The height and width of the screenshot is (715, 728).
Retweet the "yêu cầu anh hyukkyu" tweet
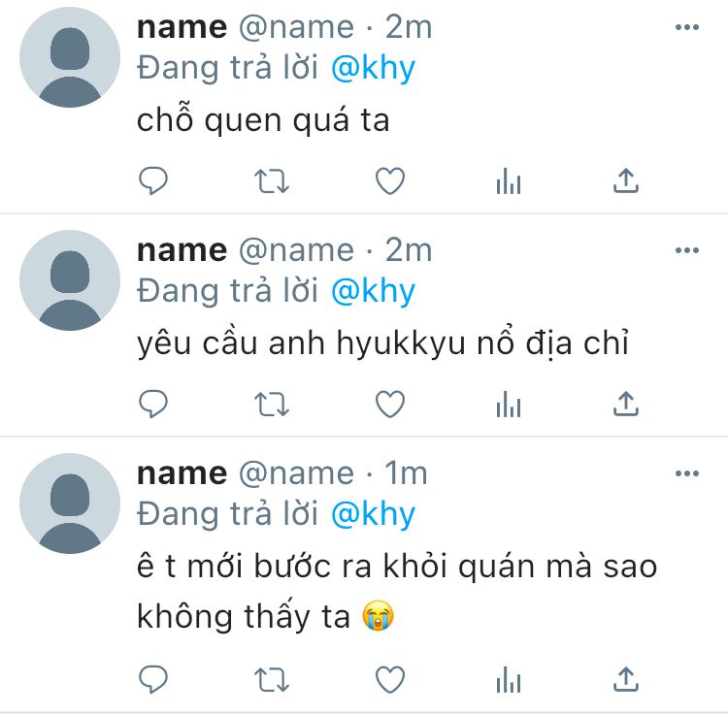pyautogui.click(x=272, y=405)
